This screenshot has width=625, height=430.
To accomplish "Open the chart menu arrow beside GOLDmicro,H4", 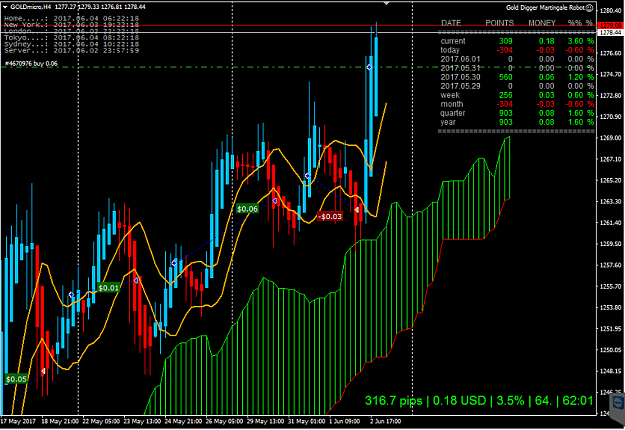I will (x=5, y=7).
